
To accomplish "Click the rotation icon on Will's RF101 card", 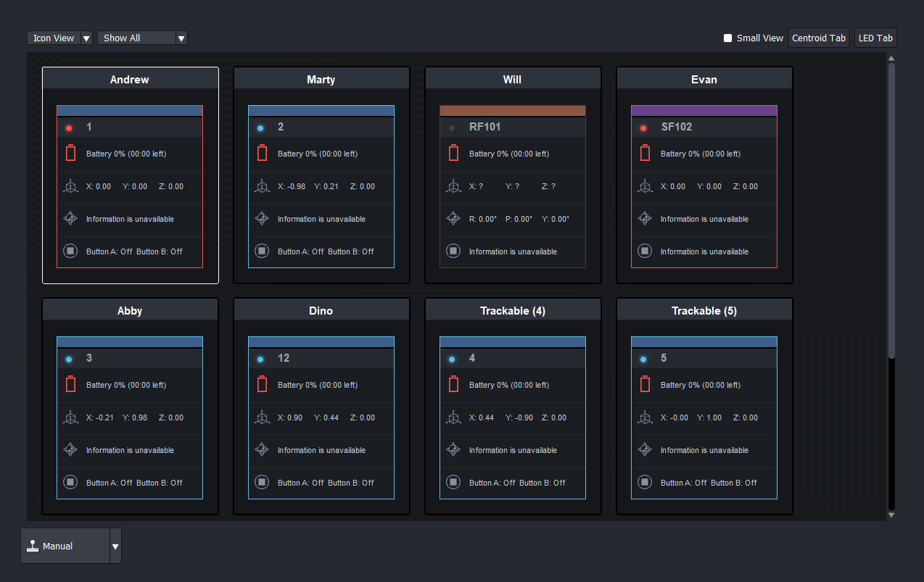I will pos(453,217).
